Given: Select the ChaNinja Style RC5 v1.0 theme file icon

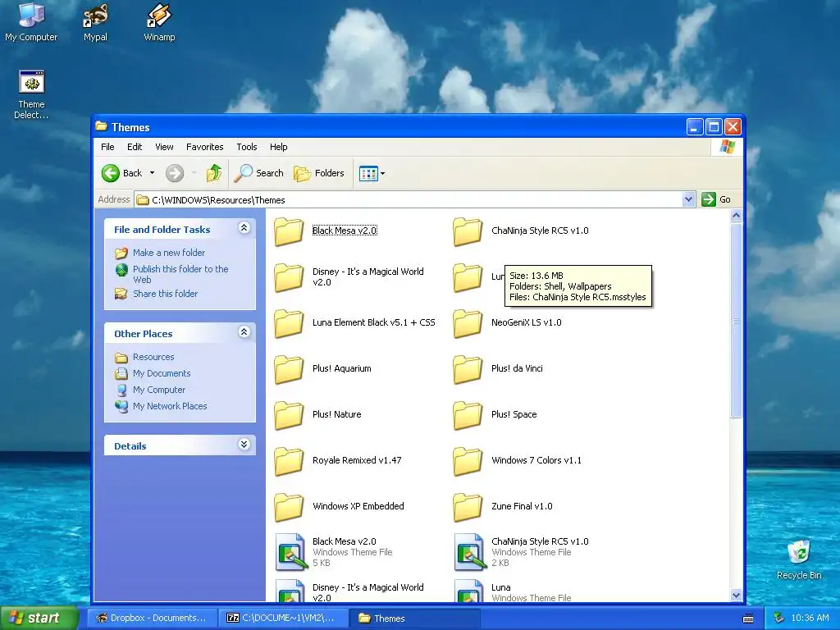Looking at the screenshot, I should (x=468, y=552).
